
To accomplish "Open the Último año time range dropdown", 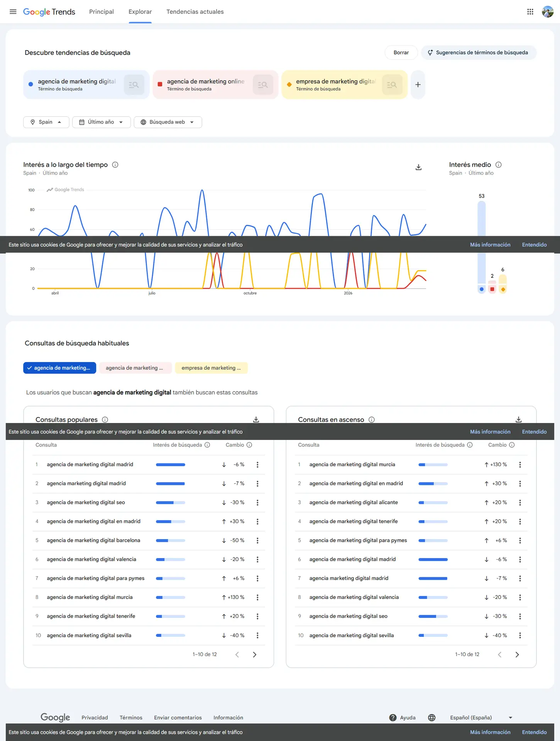I will click(x=101, y=122).
